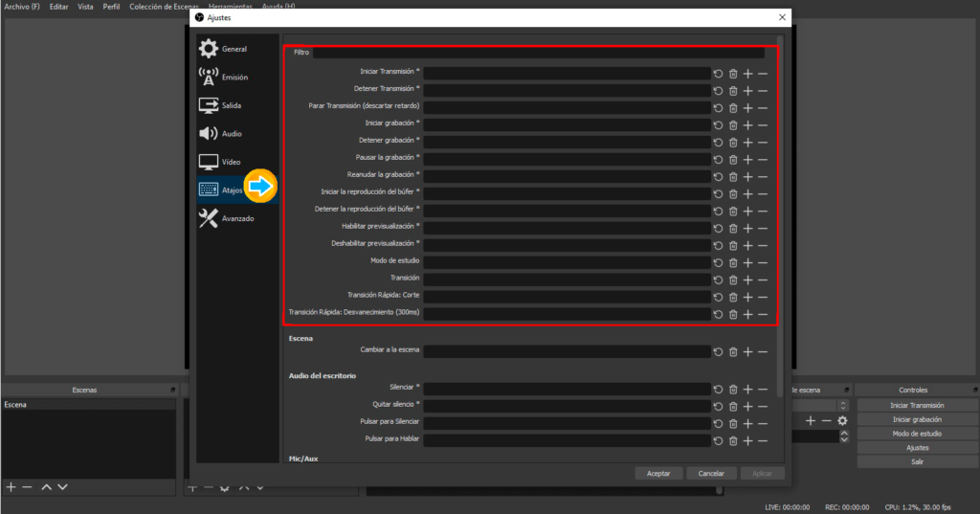Click the Silenciar hotkey input field
The width and height of the screenshot is (980, 514).
tap(567, 389)
